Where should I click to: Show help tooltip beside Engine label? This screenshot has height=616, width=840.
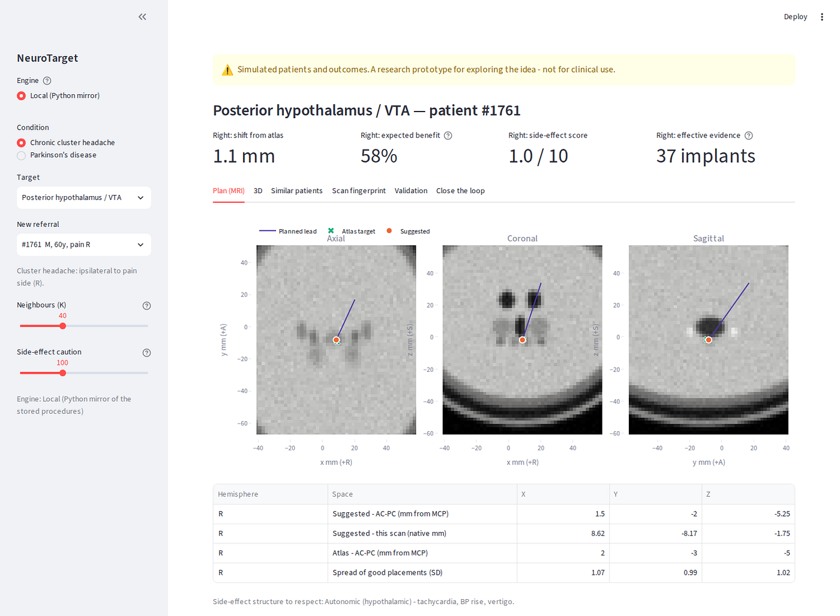[x=47, y=80]
